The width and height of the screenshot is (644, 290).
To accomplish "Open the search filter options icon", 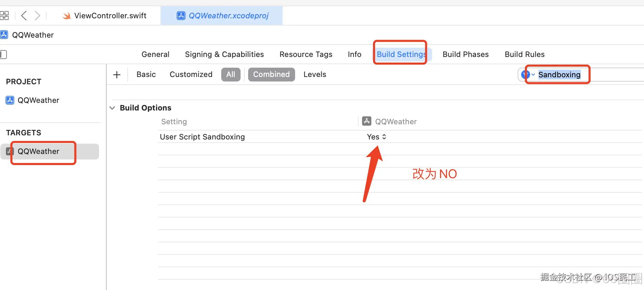I will pyautogui.click(x=528, y=75).
